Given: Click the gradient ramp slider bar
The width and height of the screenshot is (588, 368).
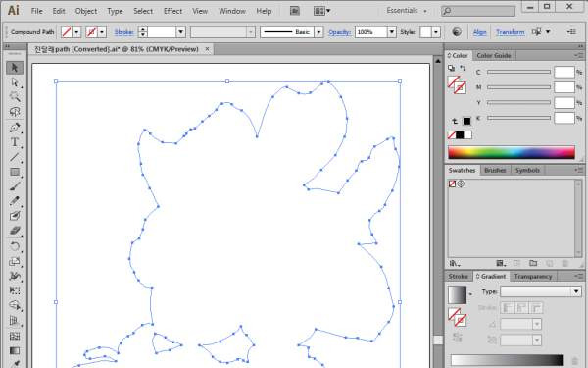Looking at the screenshot, I should tap(507, 360).
